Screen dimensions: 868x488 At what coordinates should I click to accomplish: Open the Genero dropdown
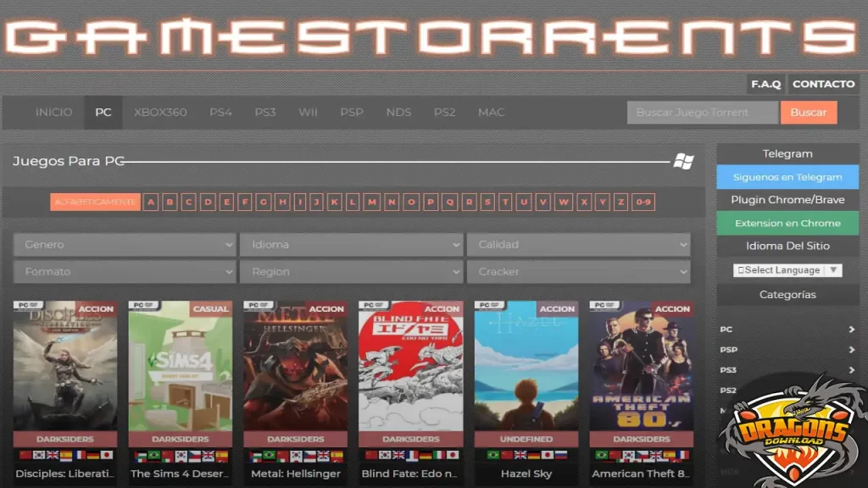coord(124,244)
